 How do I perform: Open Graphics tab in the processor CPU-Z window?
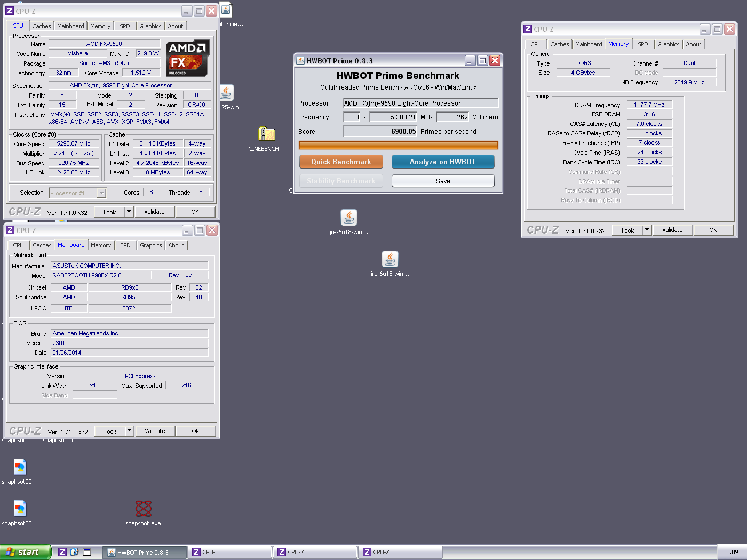click(x=150, y=26)
